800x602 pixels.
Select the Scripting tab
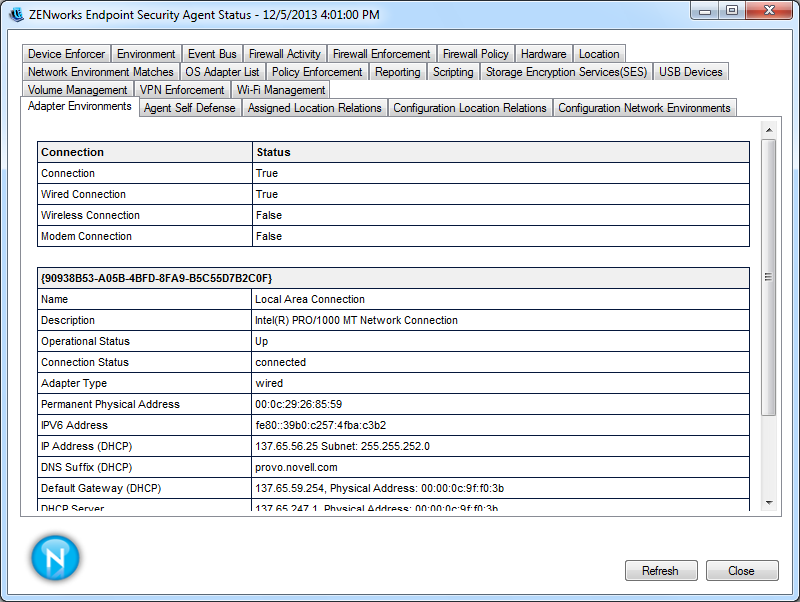(453, 72)
